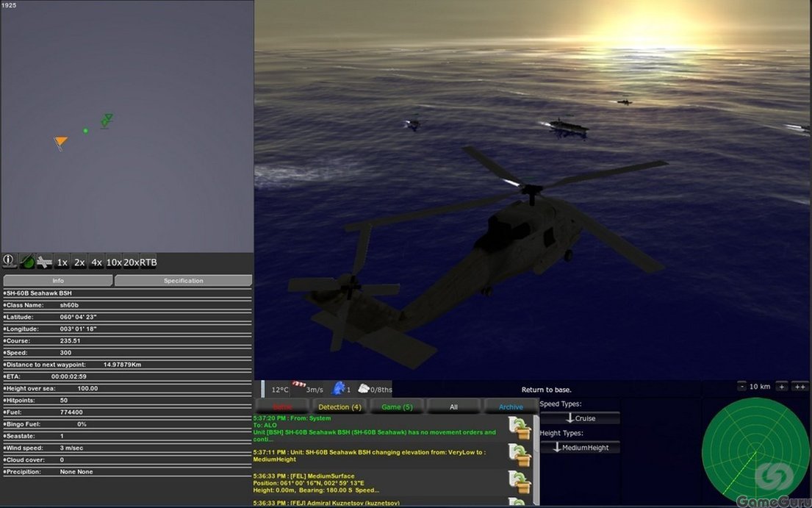Switch to the Info tab
812x508 pixels.
coord(58,281)
